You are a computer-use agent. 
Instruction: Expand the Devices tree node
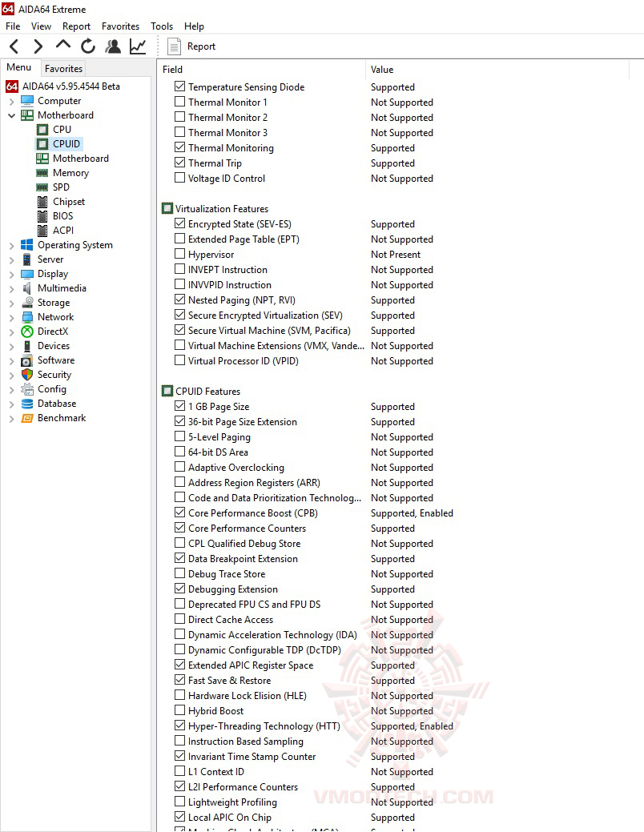[x=12, y=347]
